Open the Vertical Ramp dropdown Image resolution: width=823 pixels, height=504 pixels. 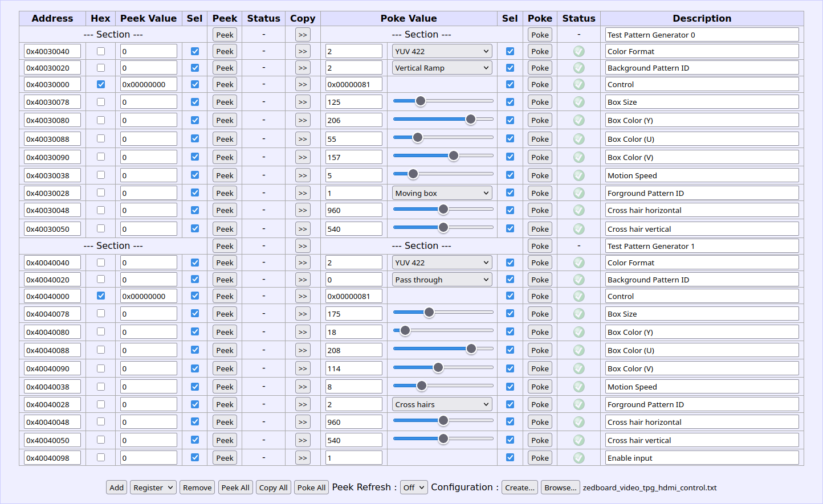[442, 68]
